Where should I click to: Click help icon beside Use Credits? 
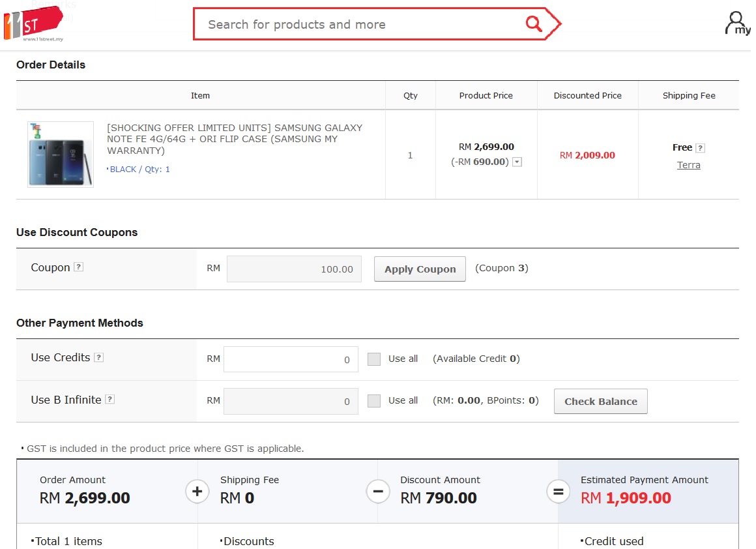[x=98, y=357]
